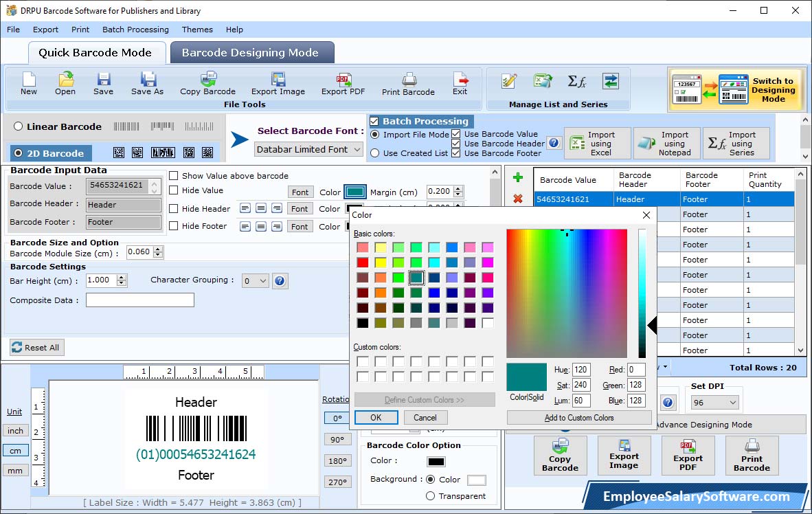Image resolution: width=812 pixels, height=514 pixels.
Task: Click the Font button for Hide Header
Action: coord(300,208)
